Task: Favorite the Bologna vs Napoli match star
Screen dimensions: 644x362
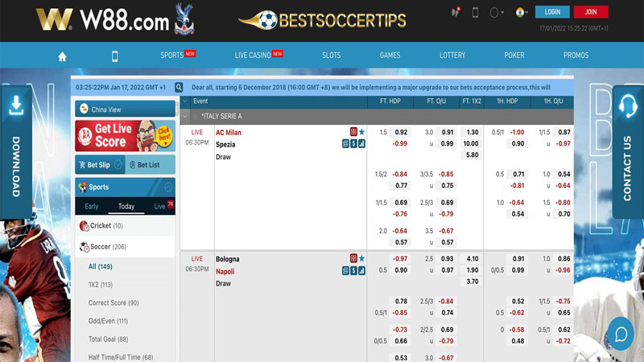Action: (361, 258)
